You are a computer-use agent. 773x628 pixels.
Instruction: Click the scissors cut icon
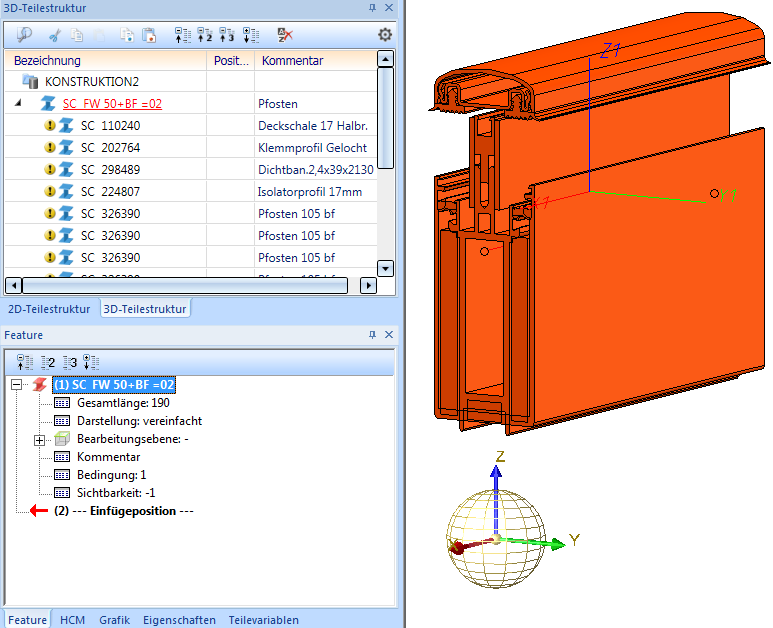tap(54, 34)
